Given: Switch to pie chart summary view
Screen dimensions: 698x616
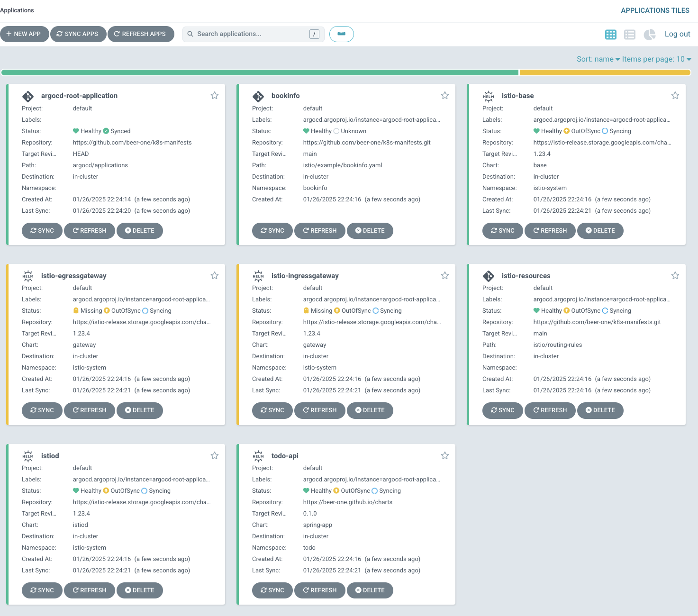Looking at the screenshot, I should point(650,34).
